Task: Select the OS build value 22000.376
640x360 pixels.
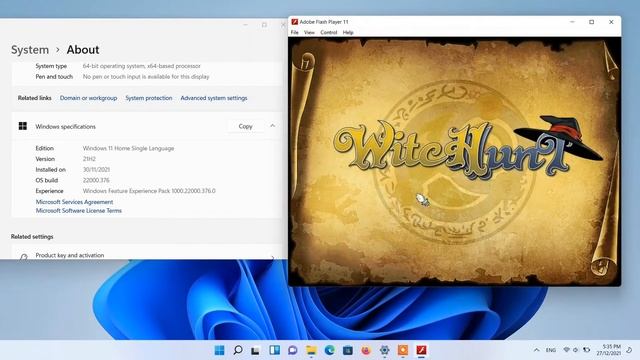Action: pyautogui.click(x=96, y=180)
